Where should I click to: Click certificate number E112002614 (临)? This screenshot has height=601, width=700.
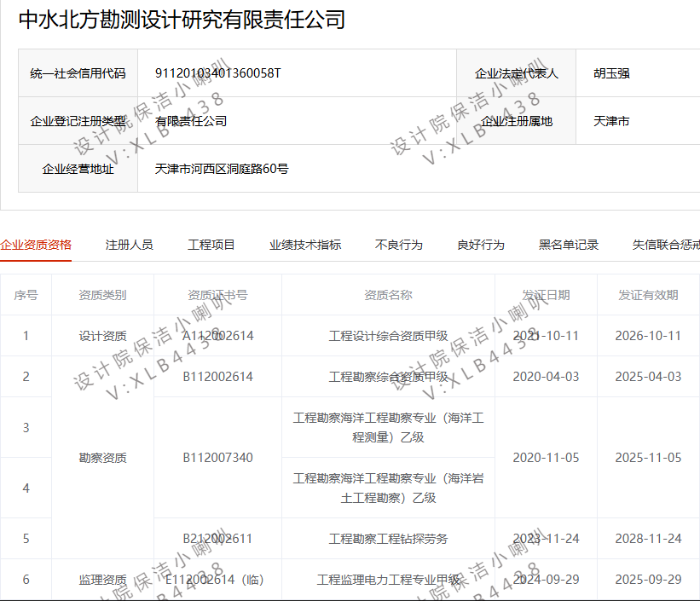click(x=215, y=580)
